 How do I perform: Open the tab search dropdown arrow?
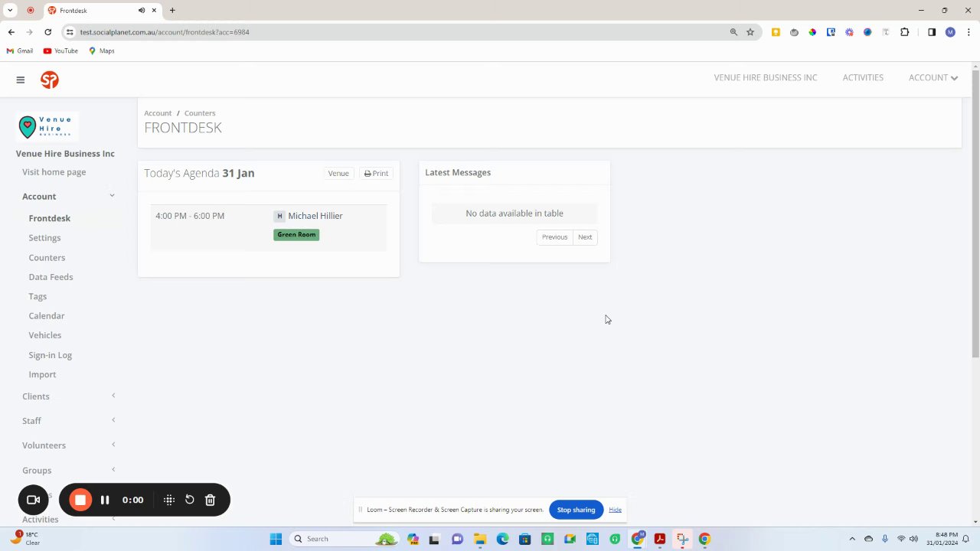coord(11,11)
